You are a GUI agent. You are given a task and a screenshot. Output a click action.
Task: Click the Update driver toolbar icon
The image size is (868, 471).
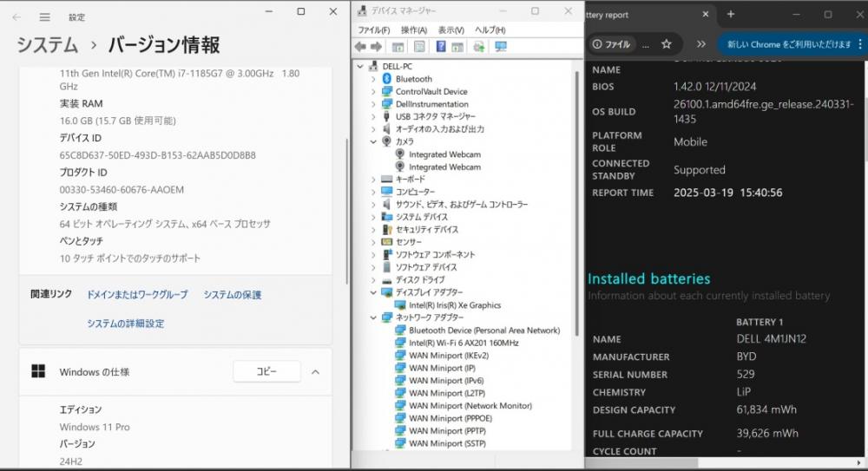pos(479,47)
